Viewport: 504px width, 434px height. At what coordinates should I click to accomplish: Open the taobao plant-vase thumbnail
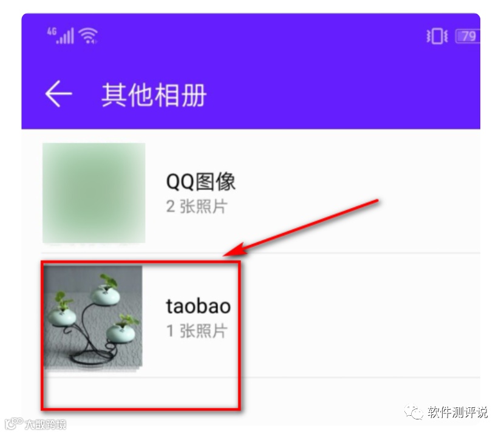coord(93,317)
